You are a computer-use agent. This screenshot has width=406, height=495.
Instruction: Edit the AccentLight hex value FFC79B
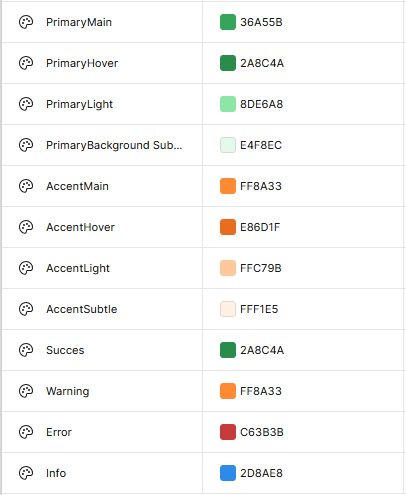pos(261,268)
